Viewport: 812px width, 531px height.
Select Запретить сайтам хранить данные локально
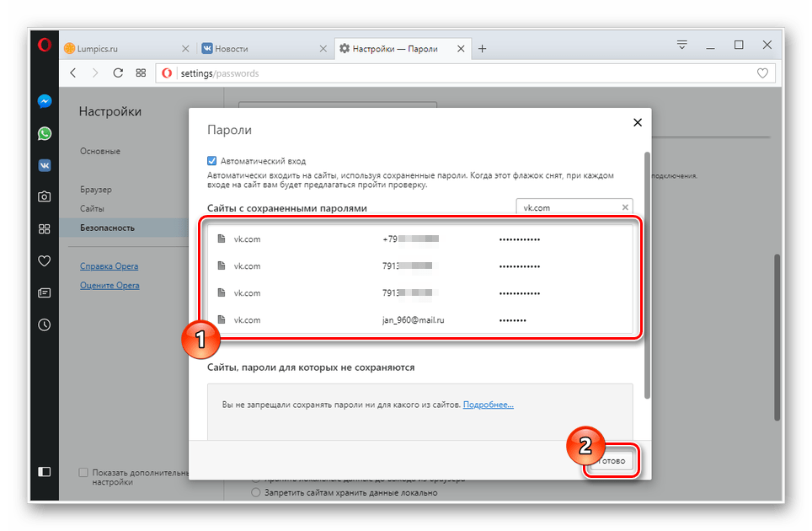tap(256, 493)
